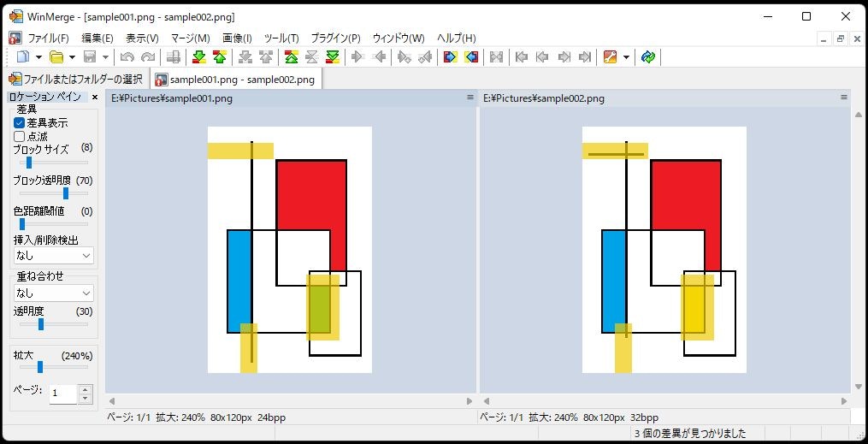Adjust the ブロック サイズ slider
Image resolution: width=868 pixels, height=444 pixels.
coord(29,163)
